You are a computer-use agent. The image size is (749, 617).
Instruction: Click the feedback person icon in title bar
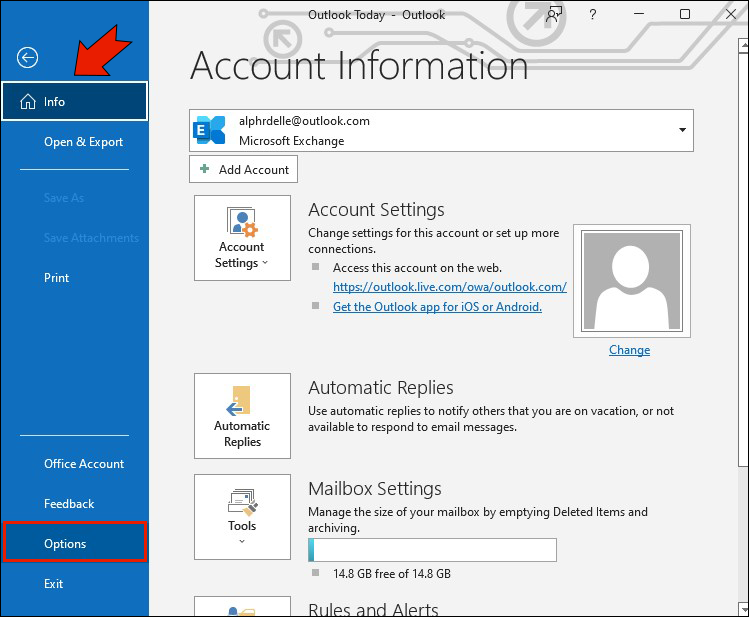(x=553, y=14)
